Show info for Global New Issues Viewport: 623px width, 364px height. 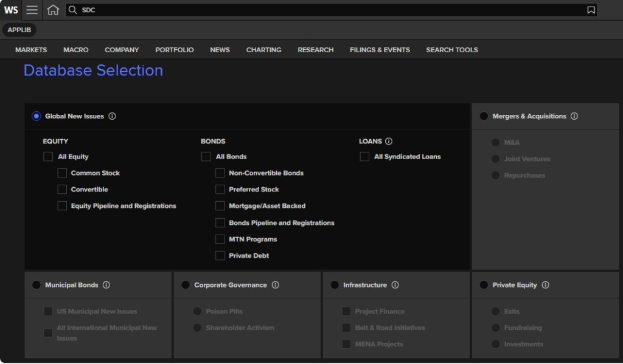[x=112, y=116]
